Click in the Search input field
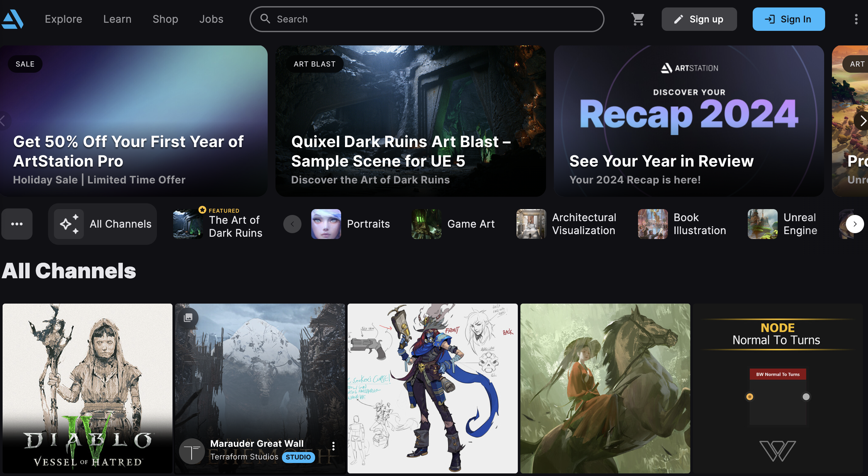Image resolution: width=868 pixels, height=476 pixels. pyautogui.click(x=427, y=19)
